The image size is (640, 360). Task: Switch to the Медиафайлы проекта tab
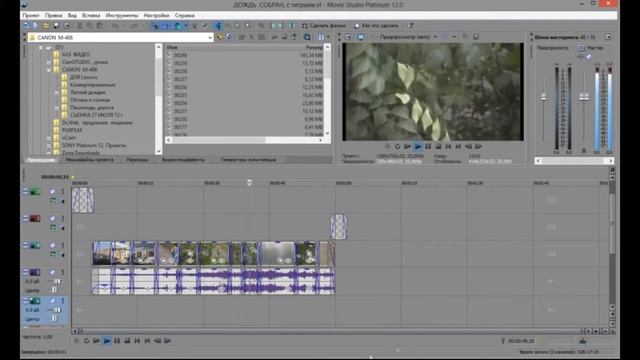tap(89, 160)
